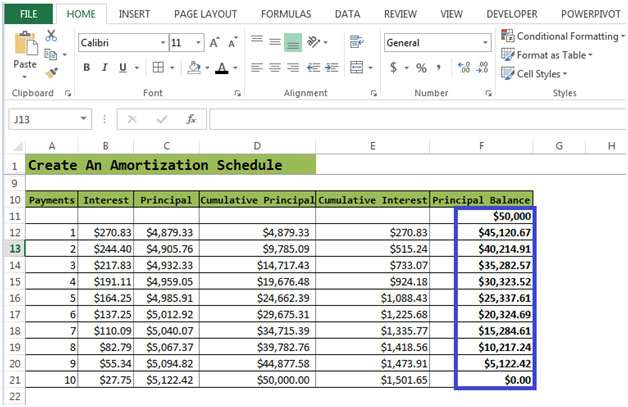Apply cell borders with Borders icon
Screen dimensions: 628x407
click(158, 67)
